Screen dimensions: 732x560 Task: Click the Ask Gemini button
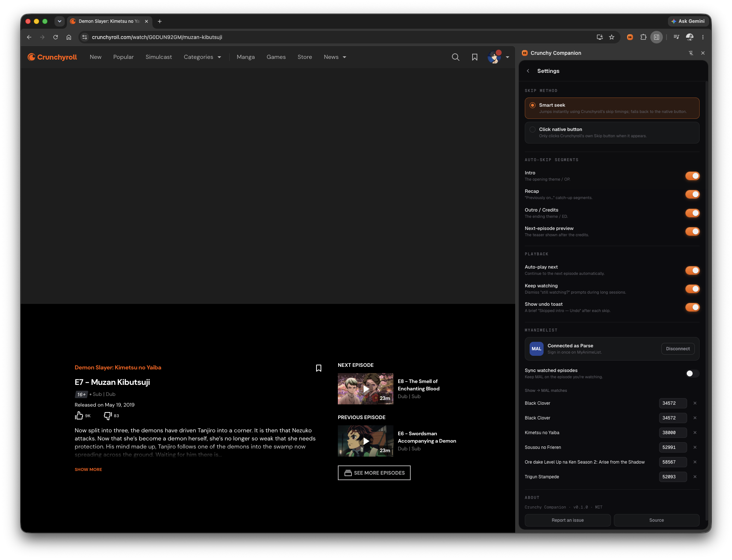pos(688,21)
